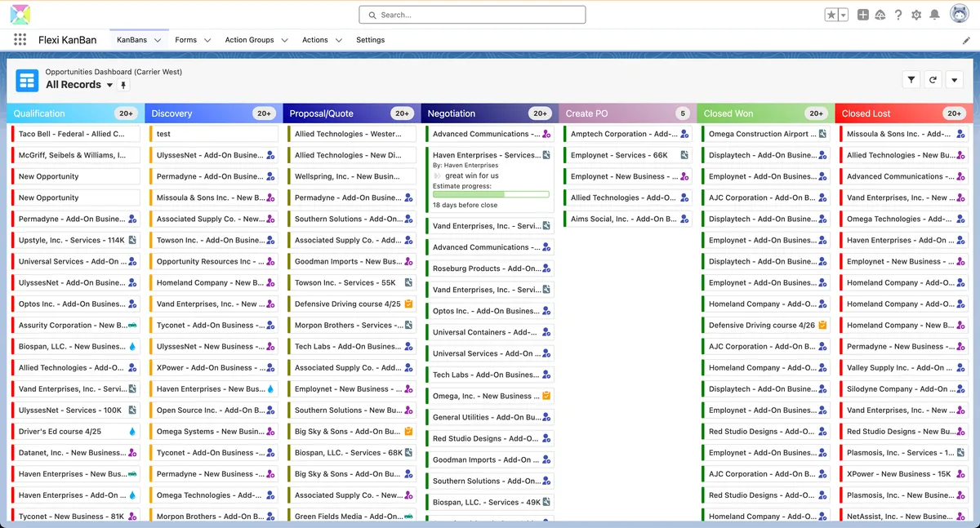
Task: Select the Opportunity Resources Inc card
Action: [x=213, y=261]
